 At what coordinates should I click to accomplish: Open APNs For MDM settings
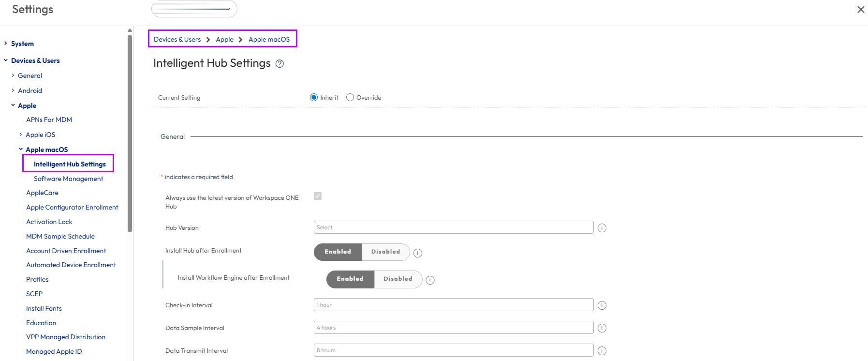(49, 120)
